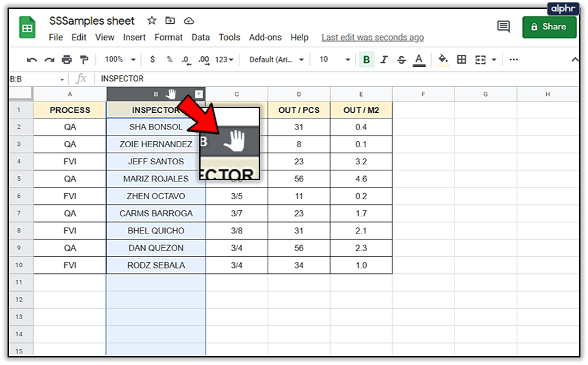Select the paint format tool
The width and height of the screenshot is (588, 365).
tap(84, 60)
